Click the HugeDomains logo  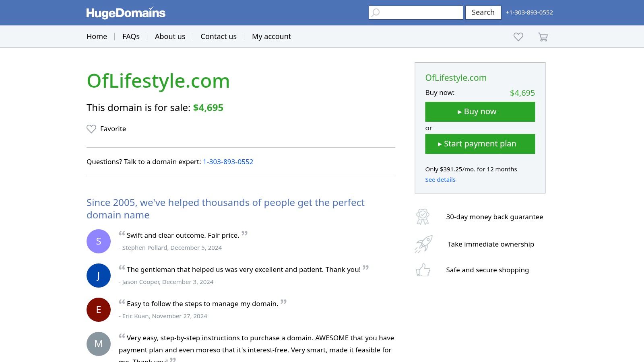(126, 13)
